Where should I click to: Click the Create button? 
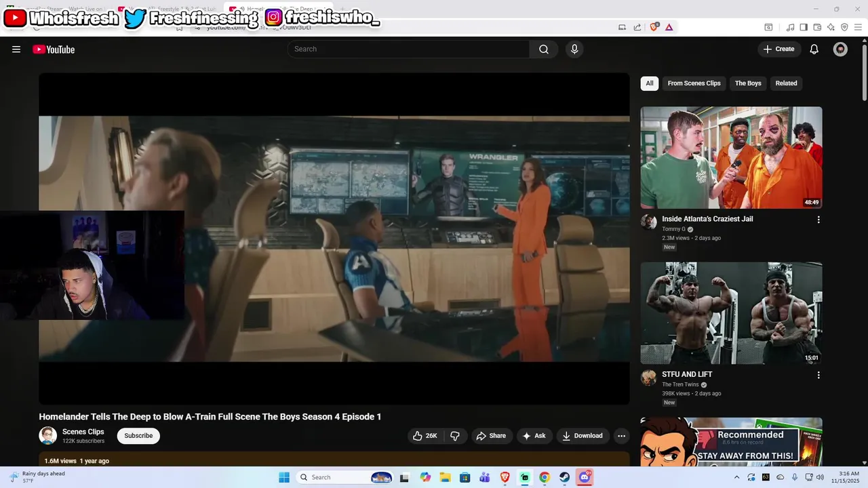[x=779, y=49]
